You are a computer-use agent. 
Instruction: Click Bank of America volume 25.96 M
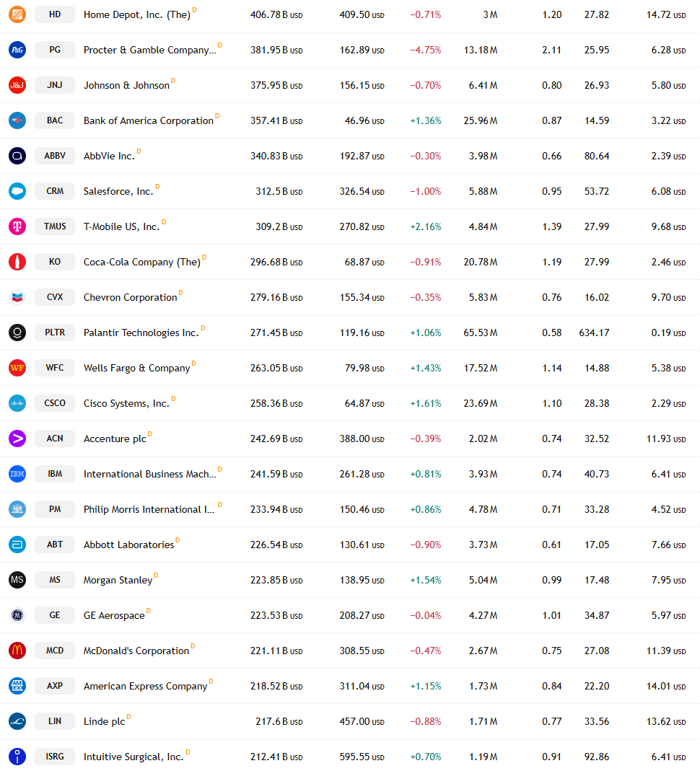(481, 121)
